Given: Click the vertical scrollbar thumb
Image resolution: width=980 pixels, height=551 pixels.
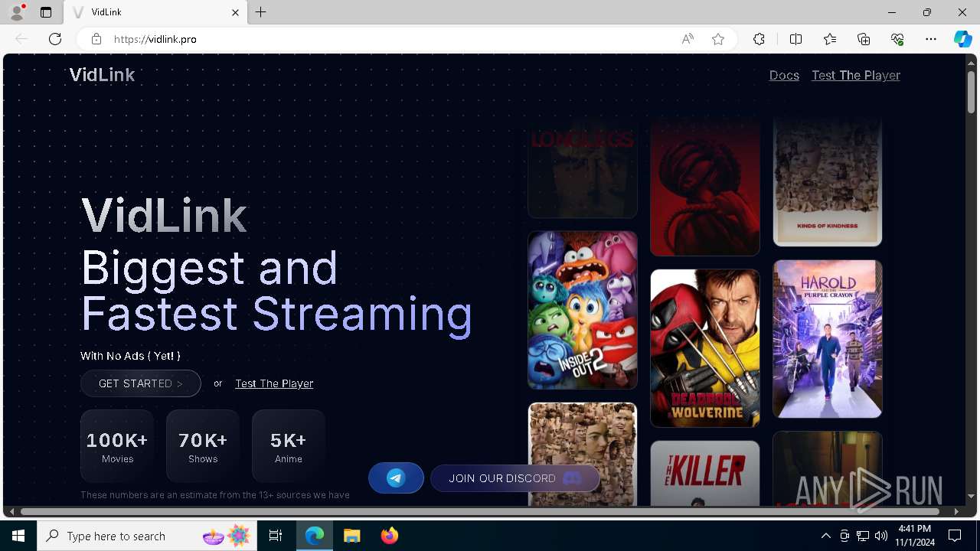Looking at the screenshot, I should click(971, 92).
